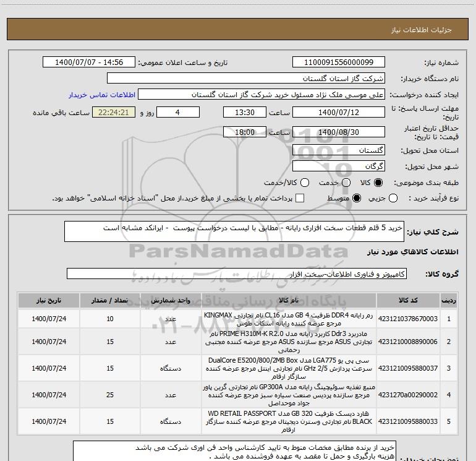Toggle the اسناد خزانه اسلامی payment checkbox
Screen dimensions: 476x461
(300, 198)
